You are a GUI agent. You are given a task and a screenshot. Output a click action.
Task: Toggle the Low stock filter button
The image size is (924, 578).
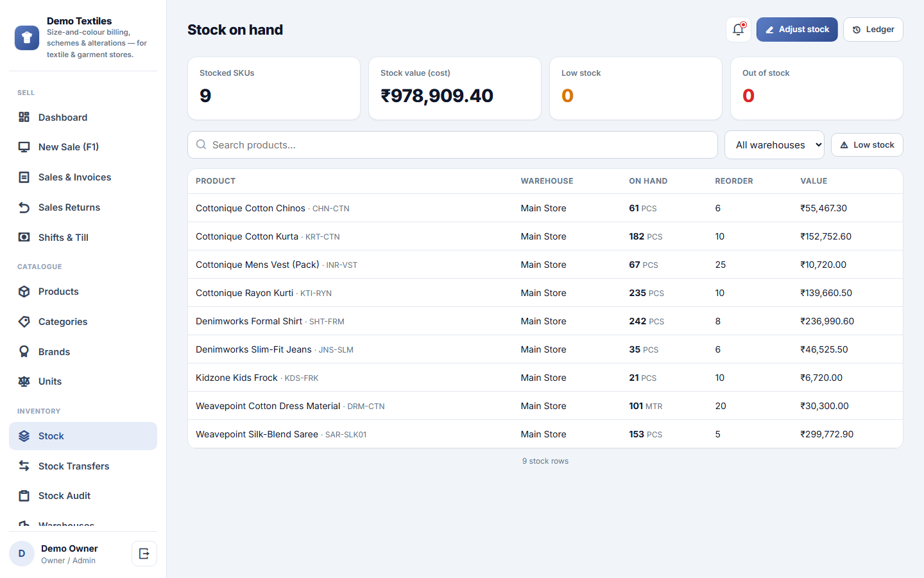867,145
